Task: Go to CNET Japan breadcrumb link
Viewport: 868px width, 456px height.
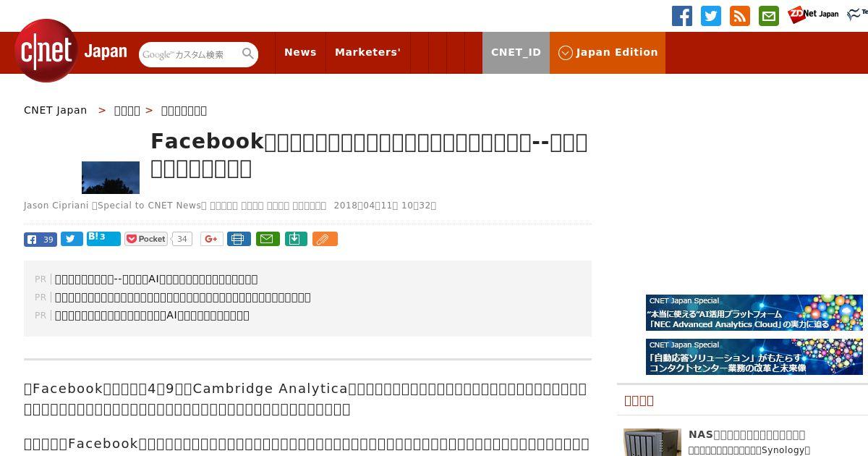Action: click(x=55, y=110)
